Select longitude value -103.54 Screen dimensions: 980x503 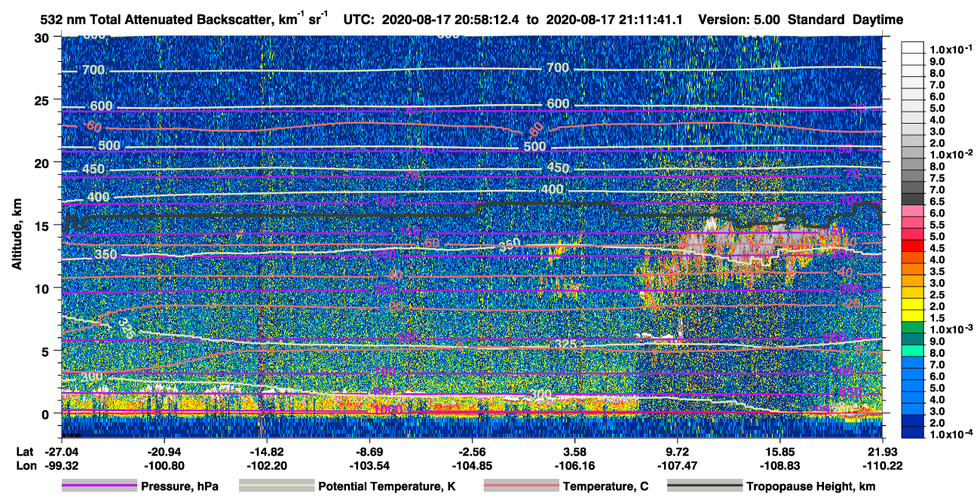coord(369,466)
